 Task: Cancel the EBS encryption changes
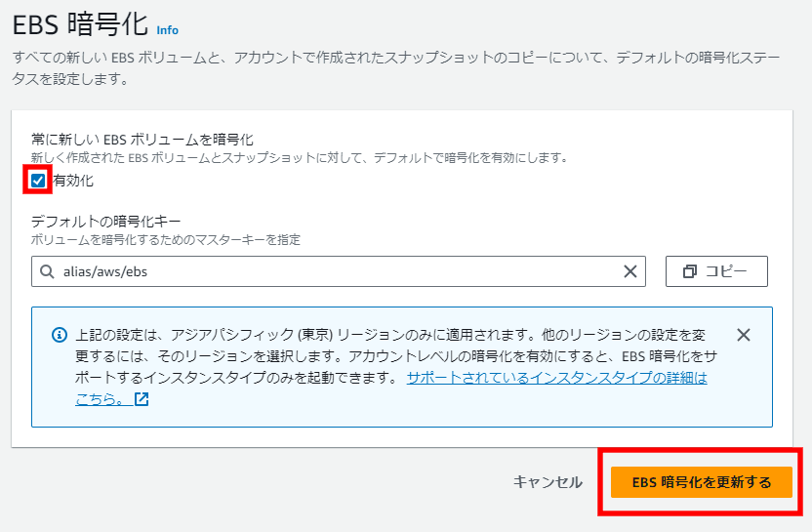click(x=548, y=482)
